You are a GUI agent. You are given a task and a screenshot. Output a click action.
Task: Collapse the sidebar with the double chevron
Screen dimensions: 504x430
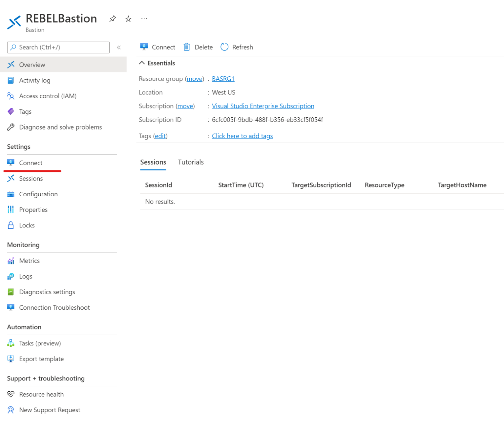(x=119, y=47)
